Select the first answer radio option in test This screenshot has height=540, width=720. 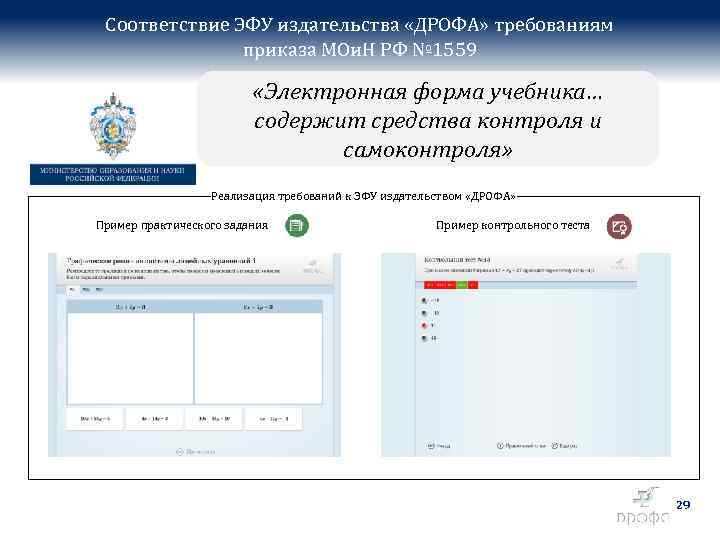[x=424, y=300]
